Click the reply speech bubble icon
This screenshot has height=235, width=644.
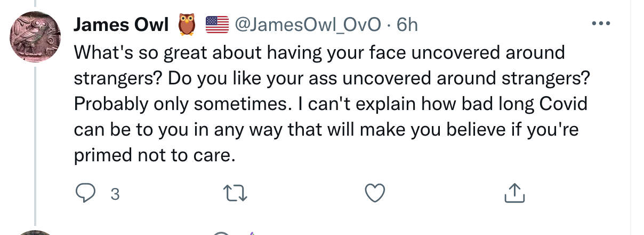[85, 193]
